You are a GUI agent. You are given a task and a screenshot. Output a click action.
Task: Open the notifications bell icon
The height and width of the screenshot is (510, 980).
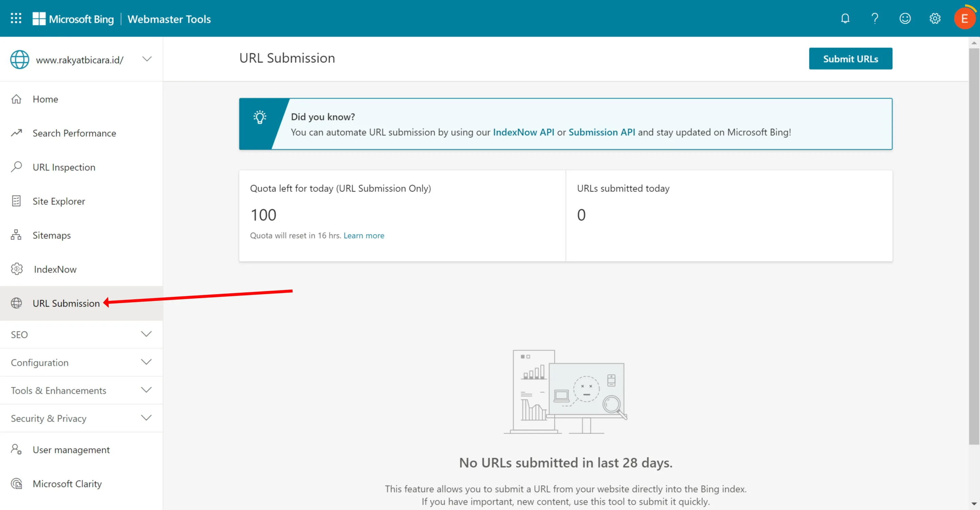[845, 18]
